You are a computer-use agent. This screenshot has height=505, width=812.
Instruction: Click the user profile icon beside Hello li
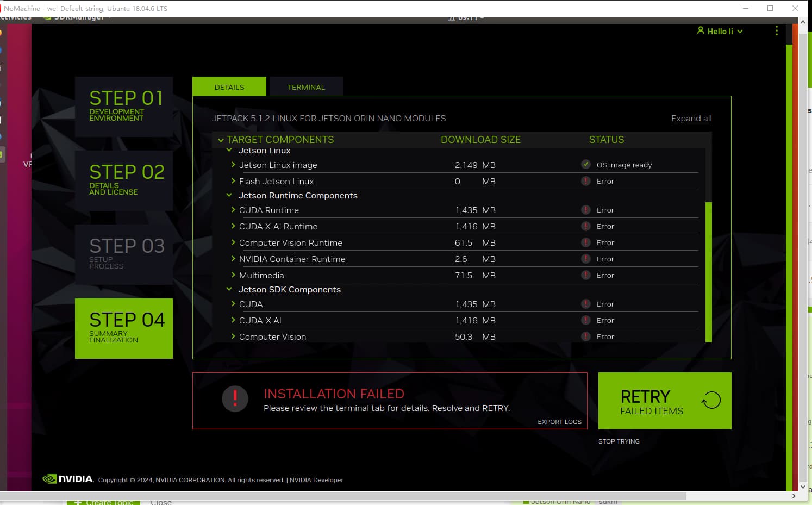pos(701,31)
